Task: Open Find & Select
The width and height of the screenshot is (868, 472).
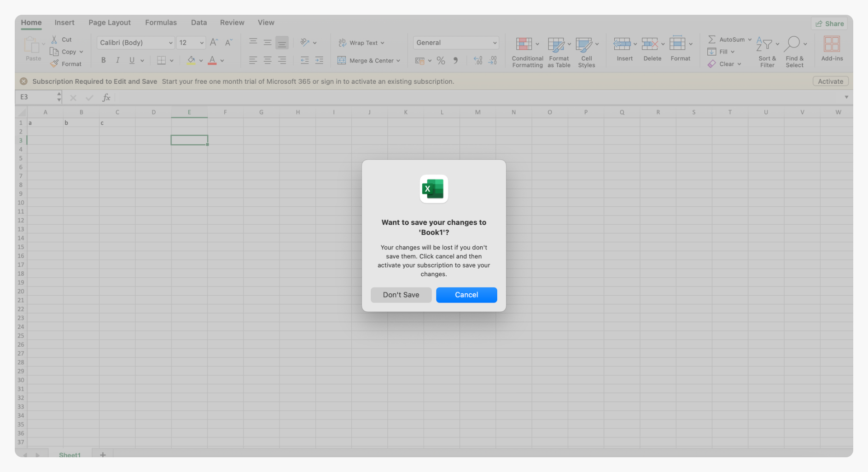Action: pos(794,52)
